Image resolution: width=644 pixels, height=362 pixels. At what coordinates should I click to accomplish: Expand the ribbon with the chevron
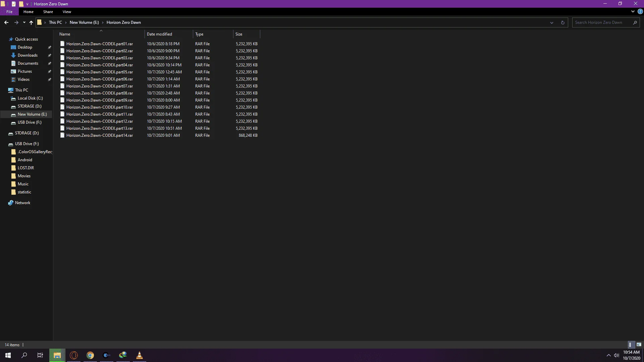[633, 11]
